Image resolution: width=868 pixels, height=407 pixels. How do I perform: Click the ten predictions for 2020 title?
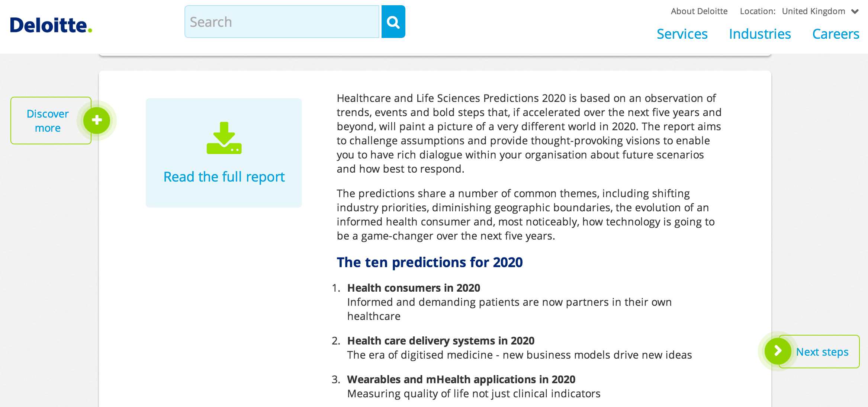click(x=430, y=262)
